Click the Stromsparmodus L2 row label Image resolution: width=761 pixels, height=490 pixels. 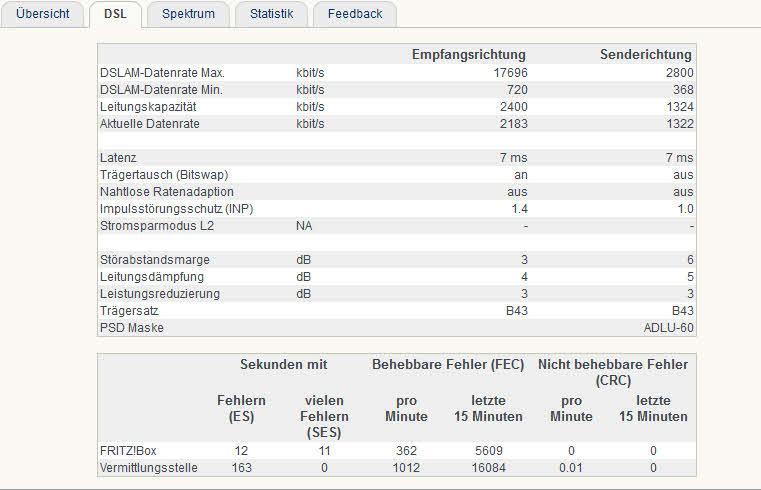pyautogui.click(x=157, y=226)
